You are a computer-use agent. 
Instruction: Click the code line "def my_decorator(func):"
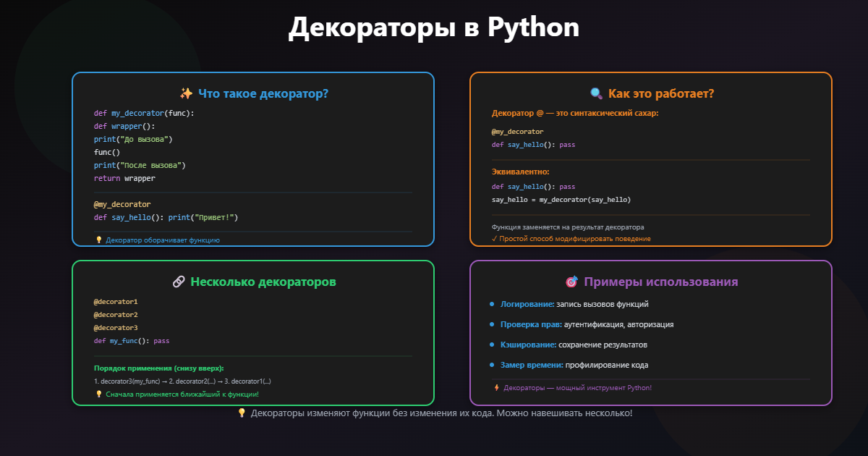[144, 113]
